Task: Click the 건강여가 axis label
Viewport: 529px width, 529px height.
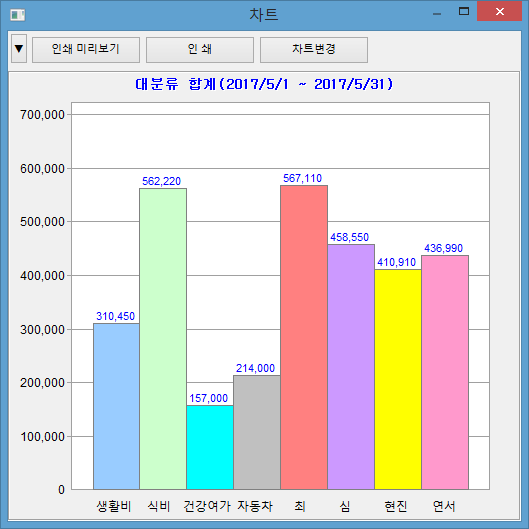Action: point(207,506)
